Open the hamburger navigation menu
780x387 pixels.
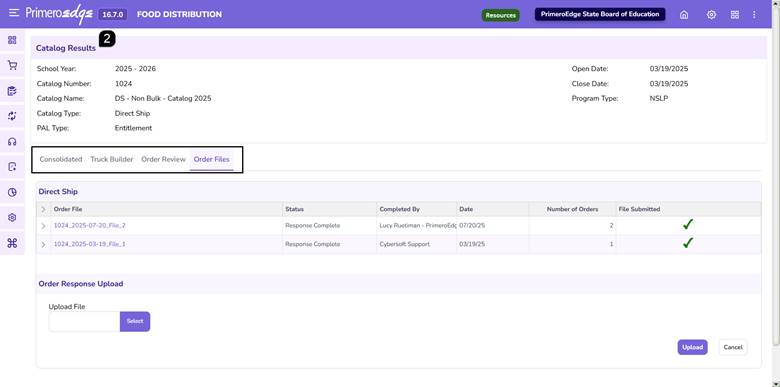tap(14, 13)
